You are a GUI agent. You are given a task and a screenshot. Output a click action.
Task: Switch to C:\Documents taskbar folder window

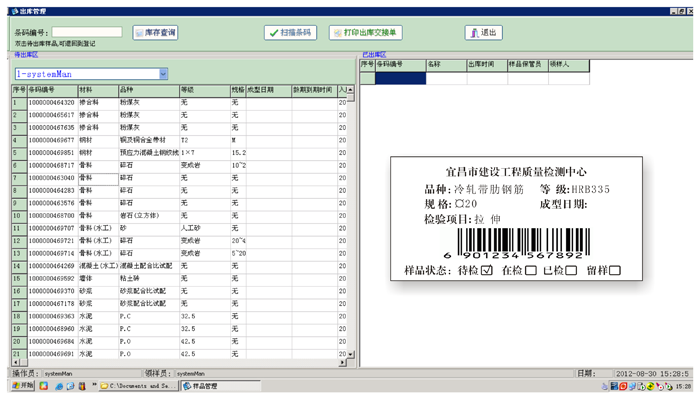138,386
